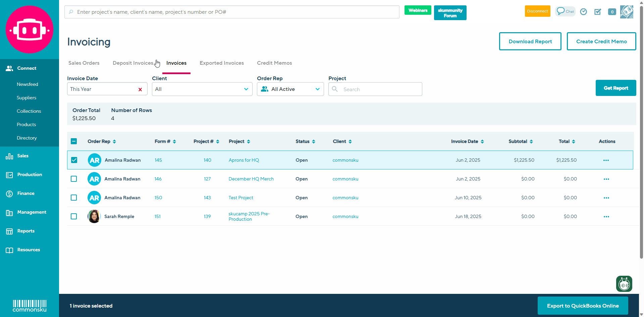Uncheck the Aprons for HQ invoice checkbox

tap(74, 160)
